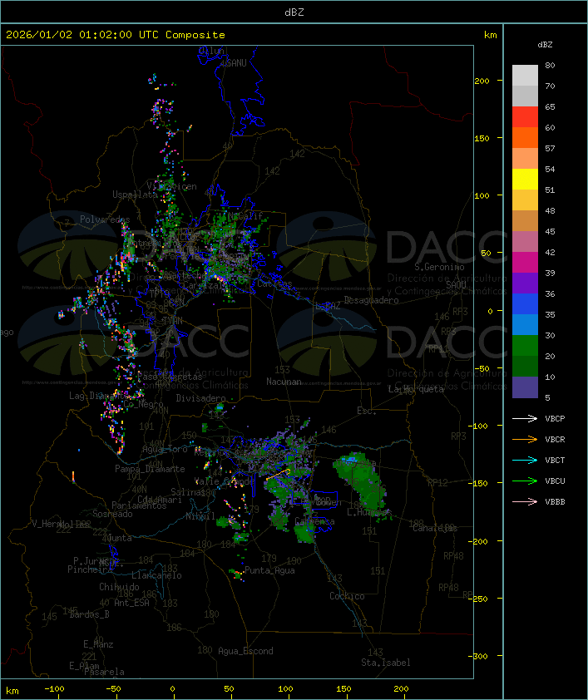Click the Desaguadero place label
The width and height of the screenshot is (588, 700).
tap(372, 300)
